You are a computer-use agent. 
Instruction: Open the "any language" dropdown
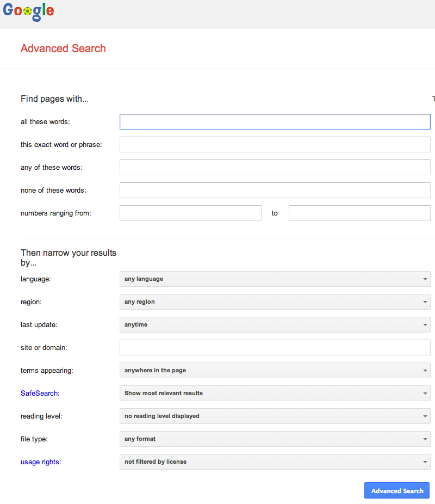coord(275,279)
